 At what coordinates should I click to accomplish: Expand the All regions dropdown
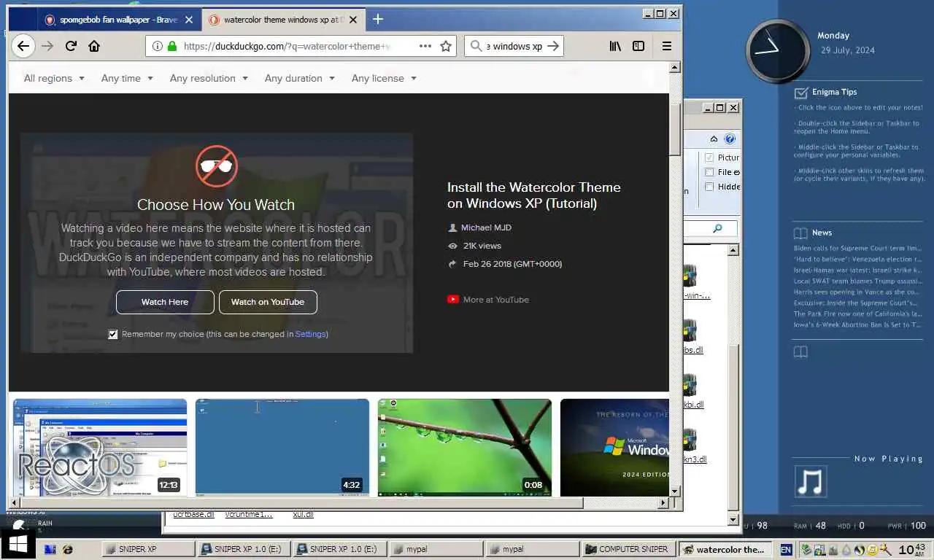[x=54, y=78]
